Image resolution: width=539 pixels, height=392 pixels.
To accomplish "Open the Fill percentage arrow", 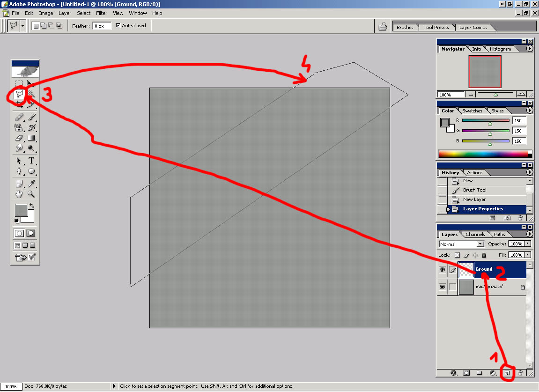I will click(x=528, y=255).
